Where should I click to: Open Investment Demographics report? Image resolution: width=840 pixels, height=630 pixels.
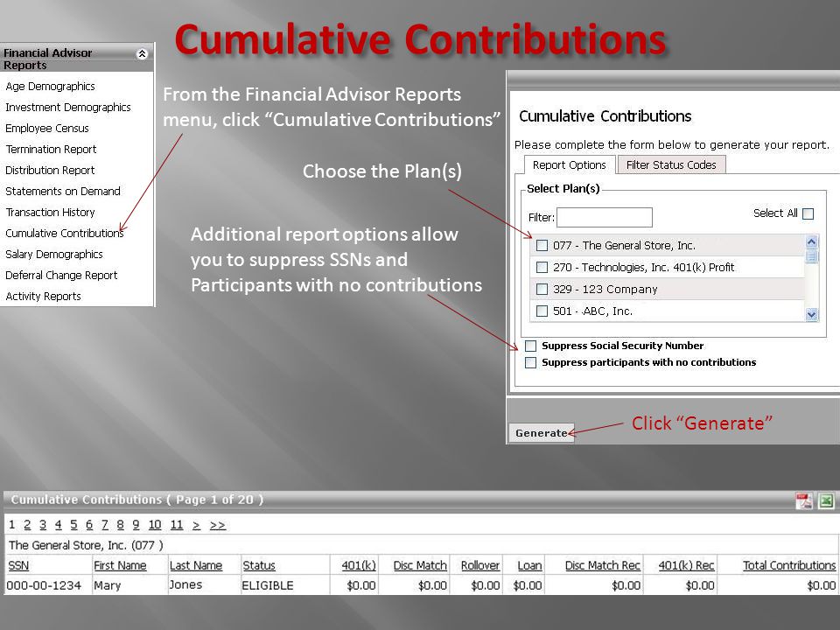[68, 107]
